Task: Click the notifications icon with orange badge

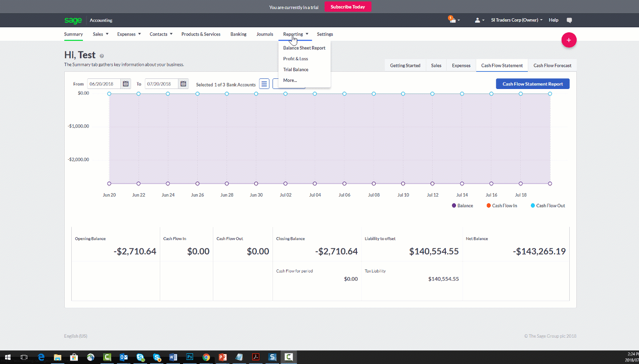Action: point(452,20)
